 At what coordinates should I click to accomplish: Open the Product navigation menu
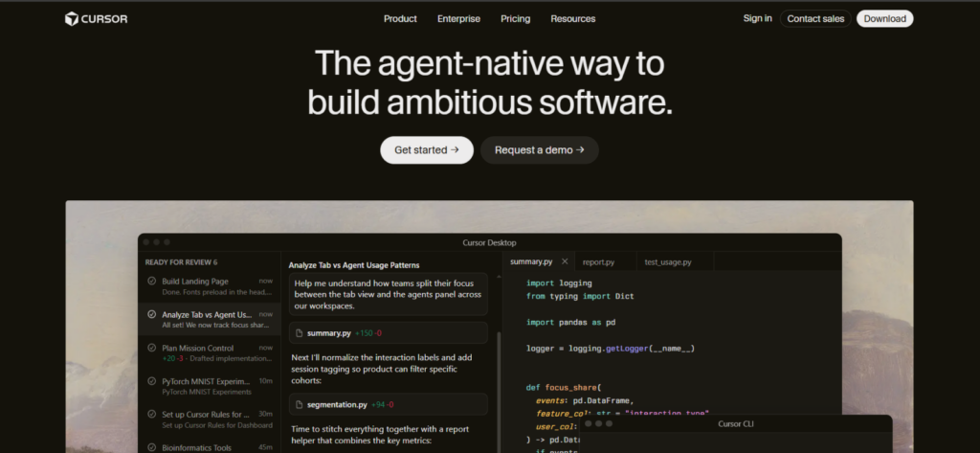[x=400, y=19]
